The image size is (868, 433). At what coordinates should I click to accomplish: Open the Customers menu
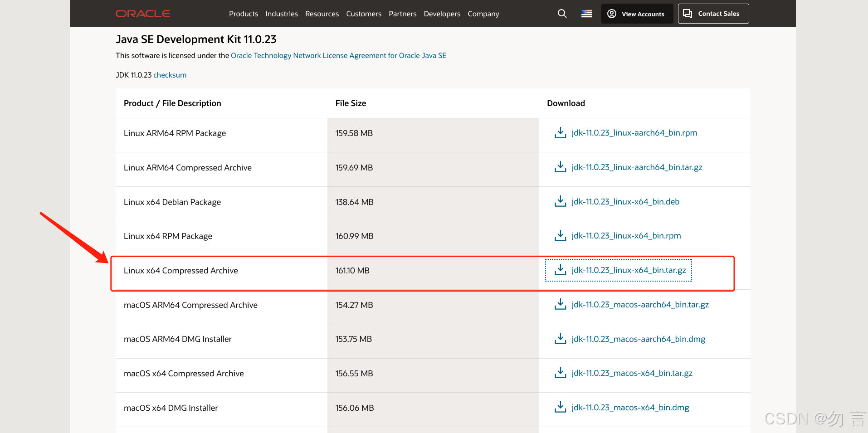click(x=364, y=14)
